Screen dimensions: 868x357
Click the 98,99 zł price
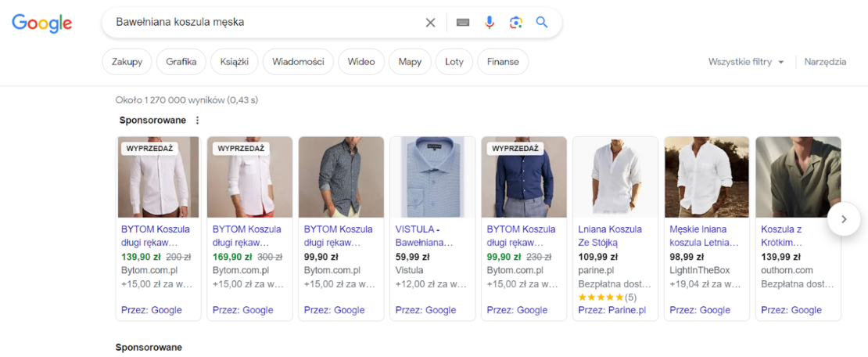pos(687,257)
